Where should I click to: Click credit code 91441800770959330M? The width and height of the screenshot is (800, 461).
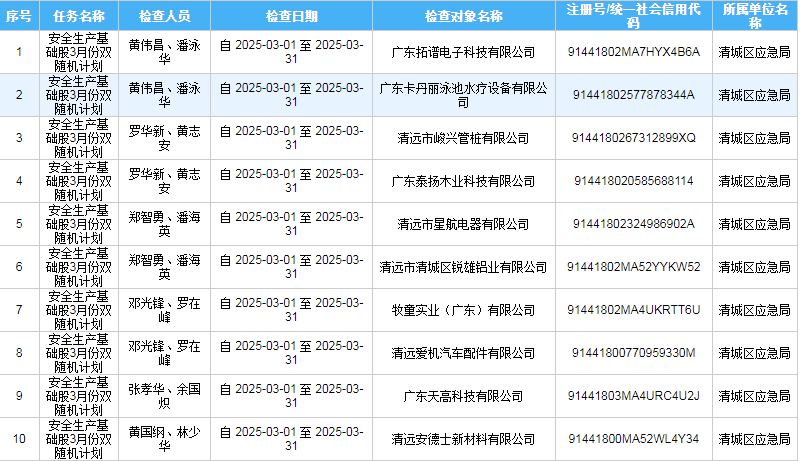pos(634,353)
